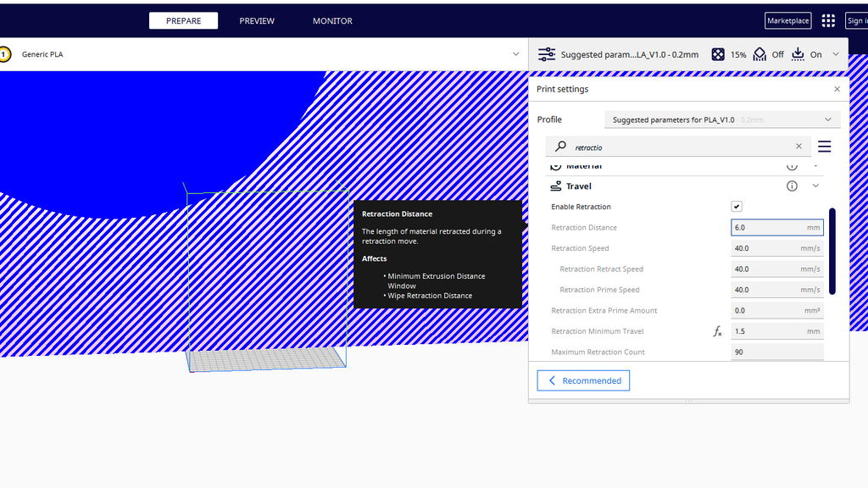Edit the Retraction Retract Speed field
The height and width of the screenshot is (488, 868).
pyautogui.click(x=777, y=269)
